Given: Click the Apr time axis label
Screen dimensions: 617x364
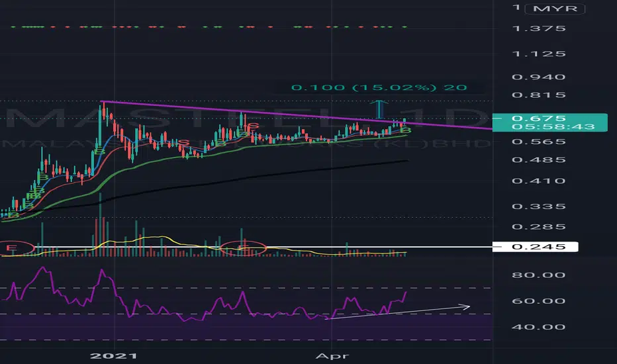Looking at the screenshot, I should coord(332,356).
